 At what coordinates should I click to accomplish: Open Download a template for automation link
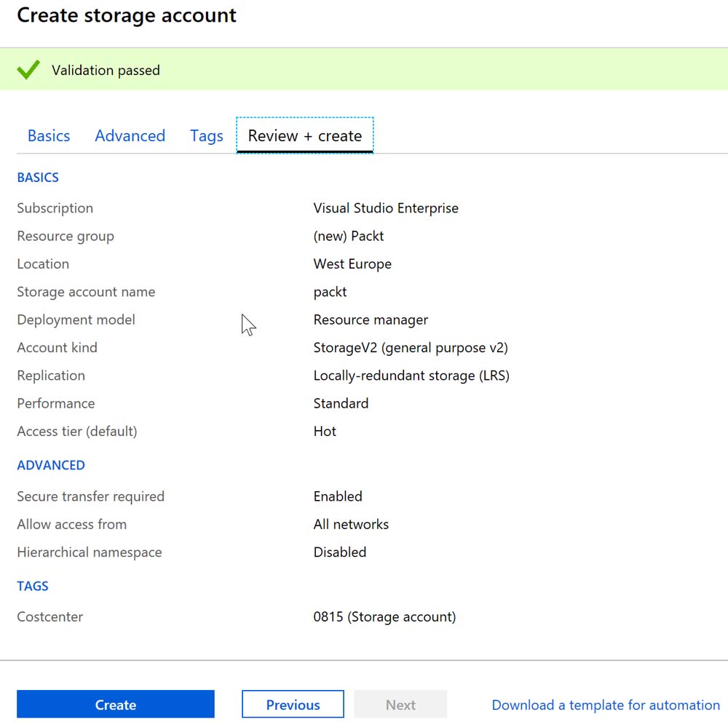[606, 705]
